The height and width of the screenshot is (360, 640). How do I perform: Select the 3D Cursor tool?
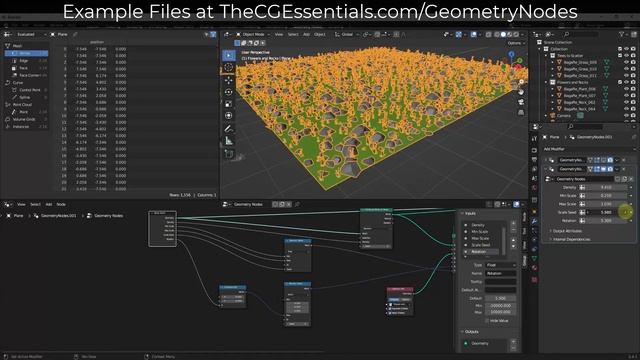229,67
